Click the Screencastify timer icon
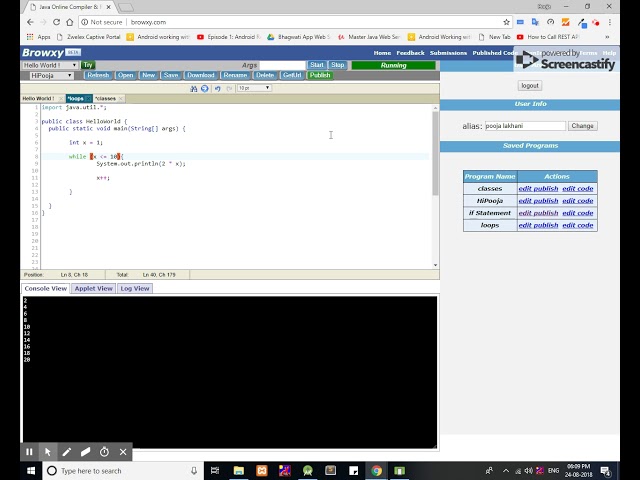640x480 pixels. point(104,452)
